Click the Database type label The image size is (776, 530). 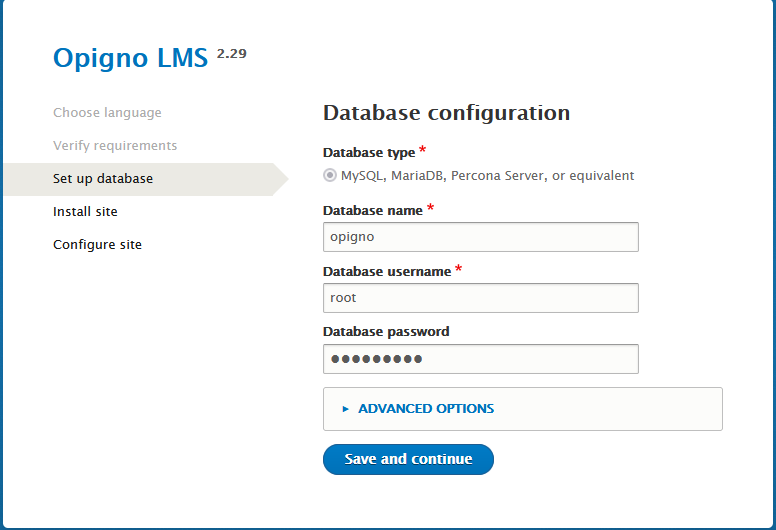(368, 153)
